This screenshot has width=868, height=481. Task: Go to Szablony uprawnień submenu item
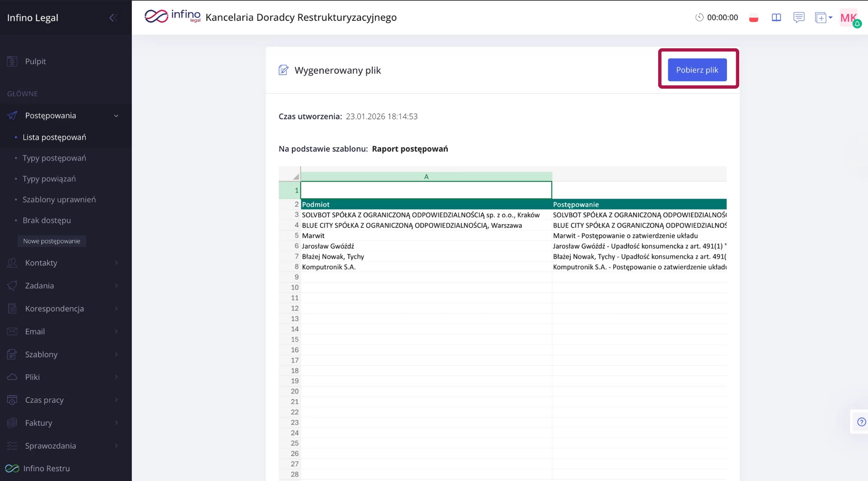[59, 200]
